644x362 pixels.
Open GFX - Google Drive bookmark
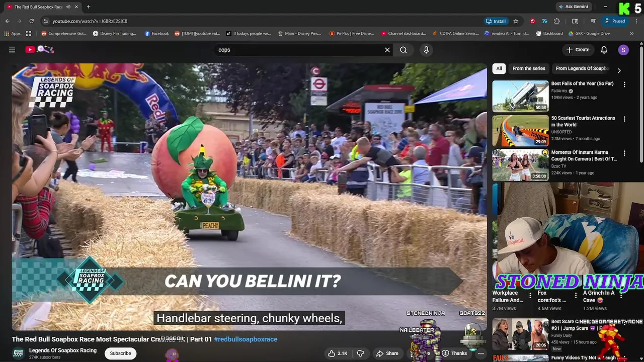[589, 34]
